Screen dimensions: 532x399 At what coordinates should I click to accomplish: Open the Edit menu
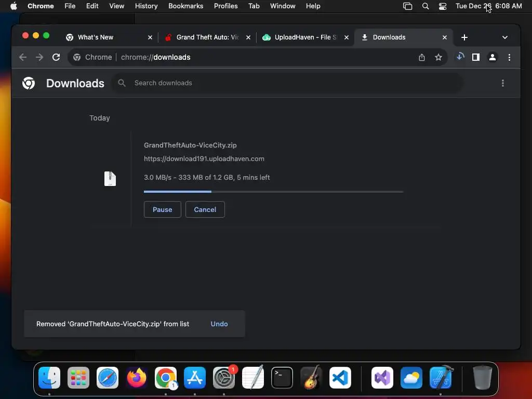pyautogui.click(x=92, y=6)
